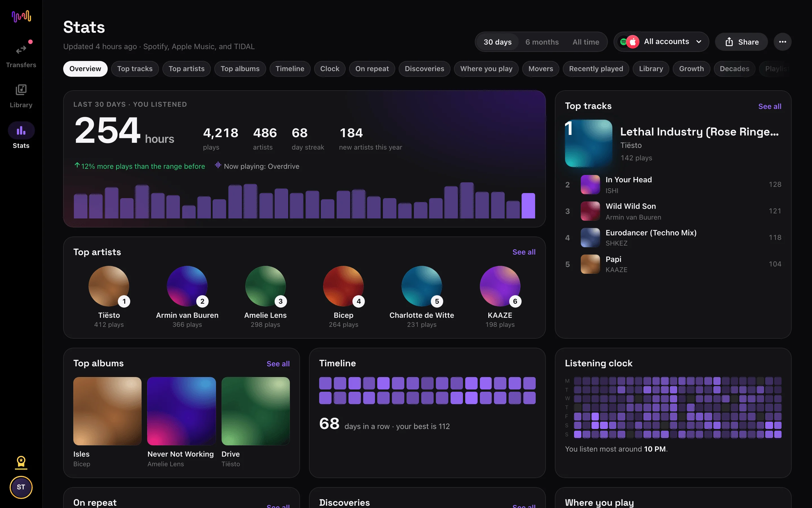Select the In Your Head track row
Viewport: 812px width, 508px height.
pyautogui.click(x=673, y=185)
